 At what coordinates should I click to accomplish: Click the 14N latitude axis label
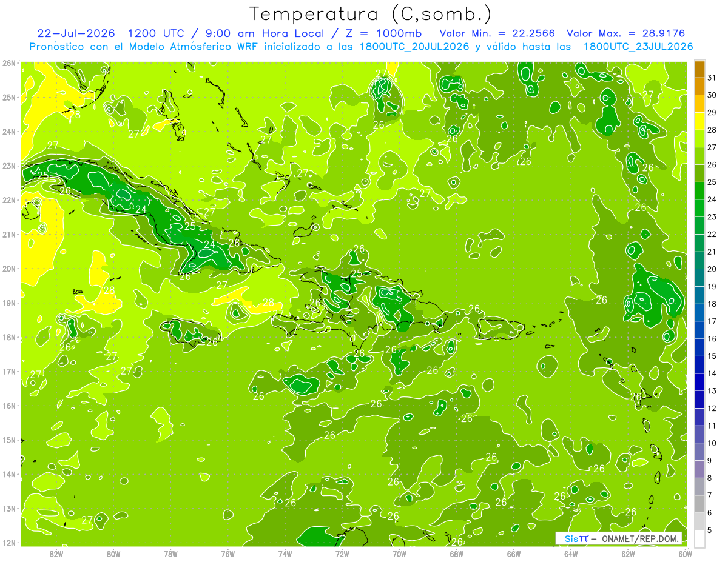[x=9, y=474]
